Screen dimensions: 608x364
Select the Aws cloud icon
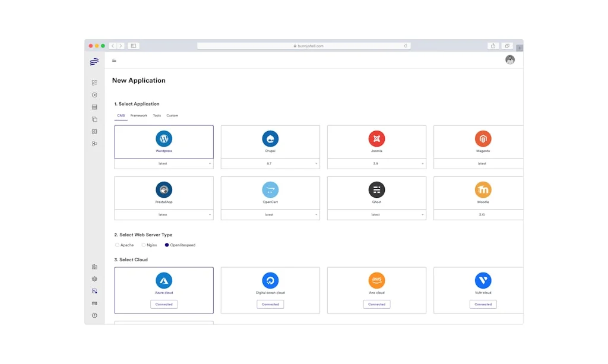pos(376,280)
